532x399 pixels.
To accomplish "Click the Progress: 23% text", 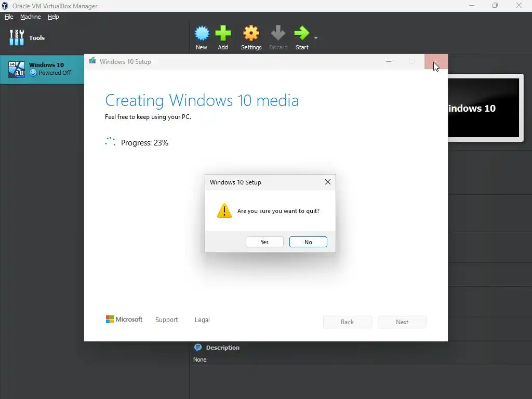I will pyautogui.click(x=144, y=143).
